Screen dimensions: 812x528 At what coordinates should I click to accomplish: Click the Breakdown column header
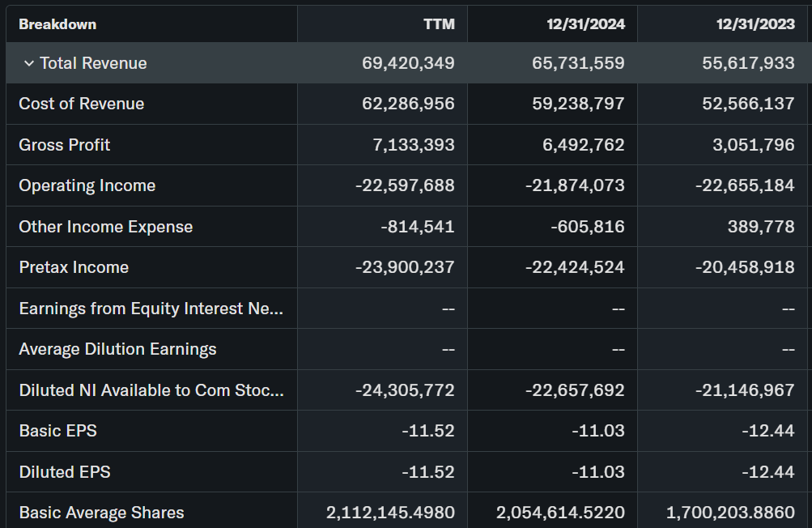pos(57,24)
